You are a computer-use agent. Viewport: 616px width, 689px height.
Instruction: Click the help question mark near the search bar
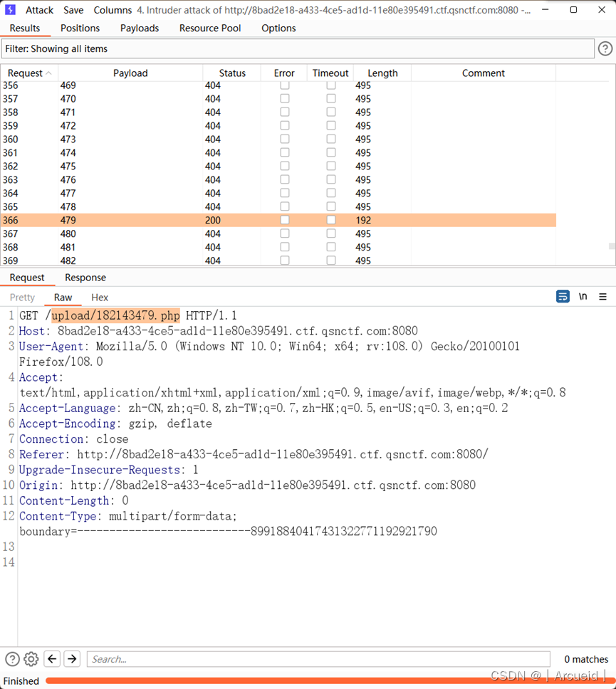[12, 658]
